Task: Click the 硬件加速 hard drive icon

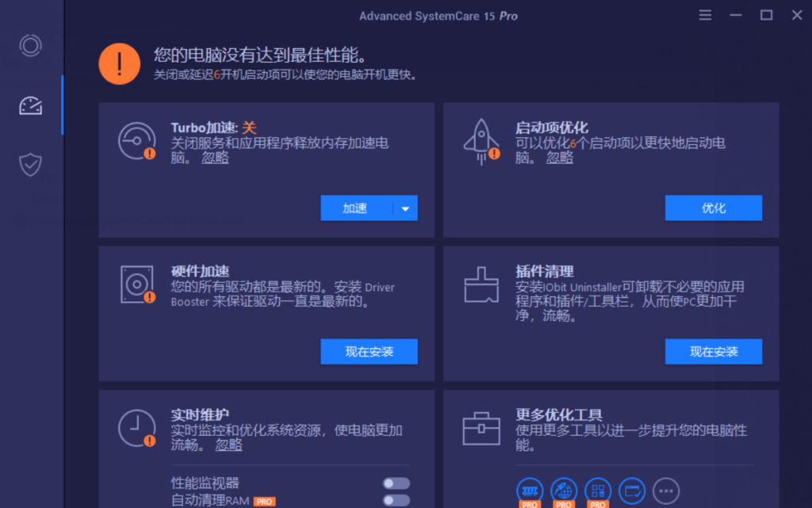Action: (x=137, y=285)
